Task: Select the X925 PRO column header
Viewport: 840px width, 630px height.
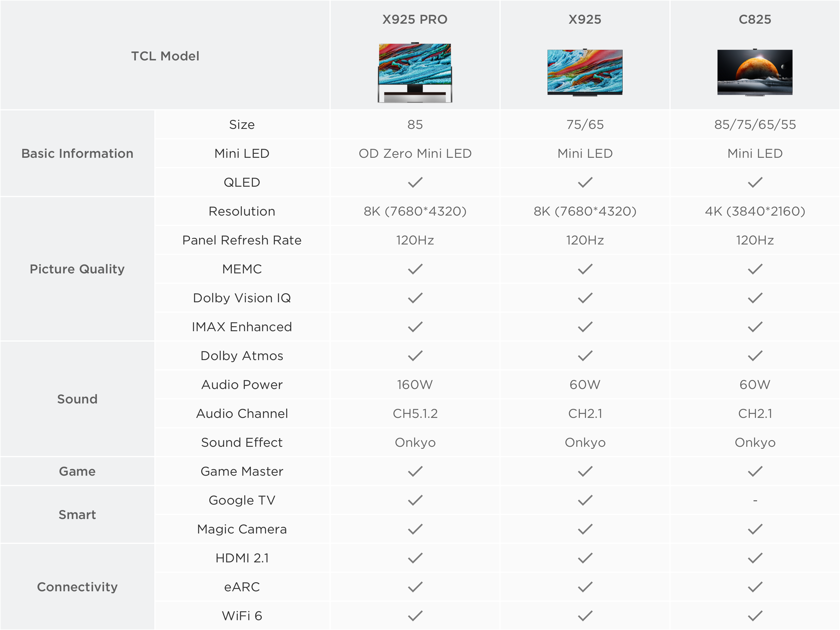Action: click(x=415, y=19)
